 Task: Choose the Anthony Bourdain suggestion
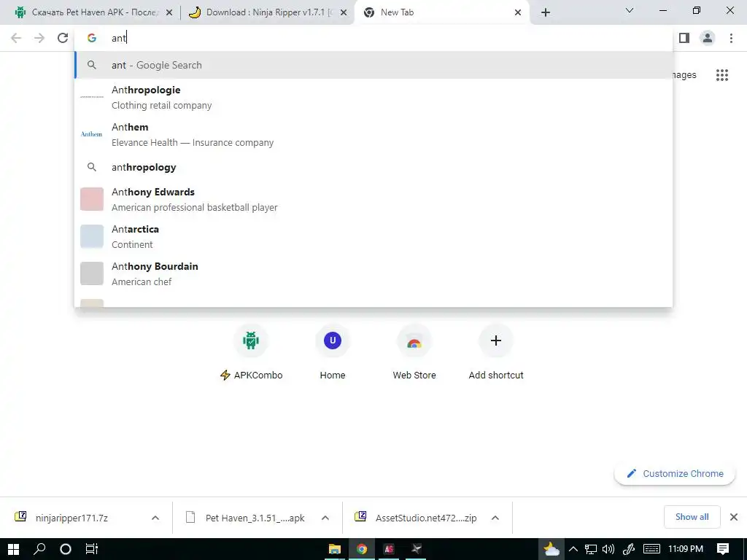coord(373,273)
